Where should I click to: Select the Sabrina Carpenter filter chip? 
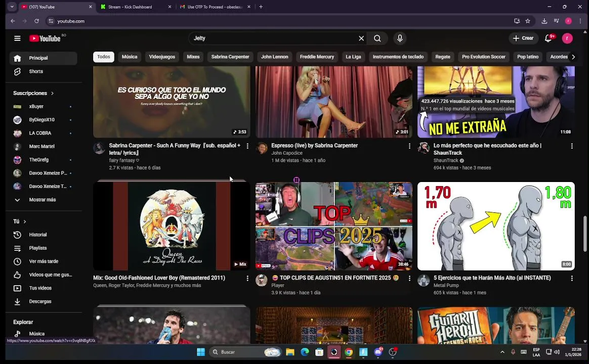pyautogui.click(x=230, y=57)
